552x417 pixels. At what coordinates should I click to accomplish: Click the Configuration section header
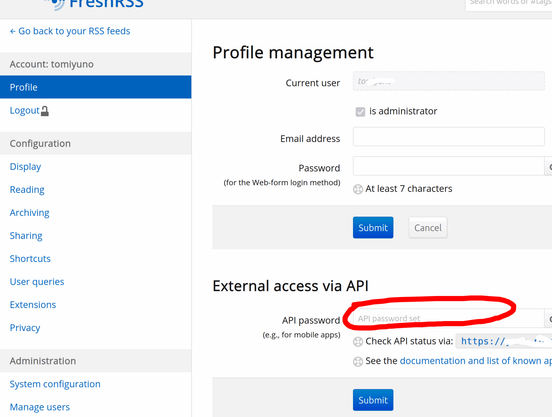(95, 143)
